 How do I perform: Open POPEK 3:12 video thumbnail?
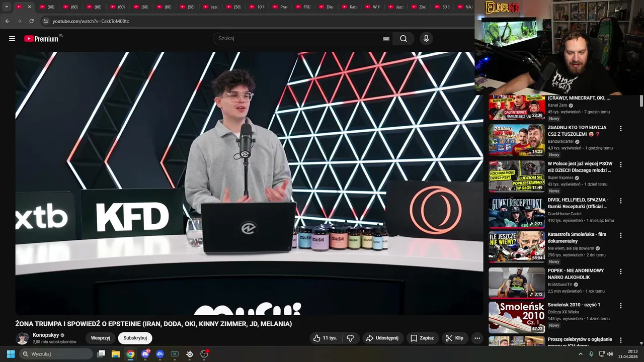coord(517,283)
